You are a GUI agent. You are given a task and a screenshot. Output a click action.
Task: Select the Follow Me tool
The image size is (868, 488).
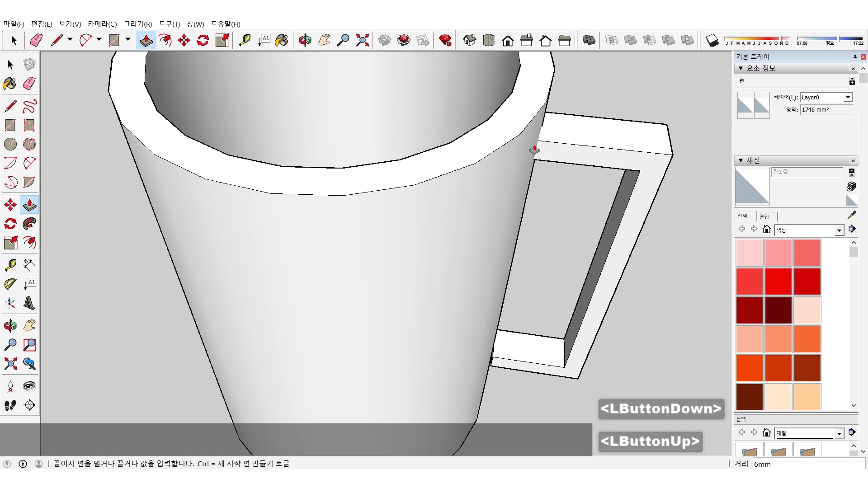click(29, 224)
